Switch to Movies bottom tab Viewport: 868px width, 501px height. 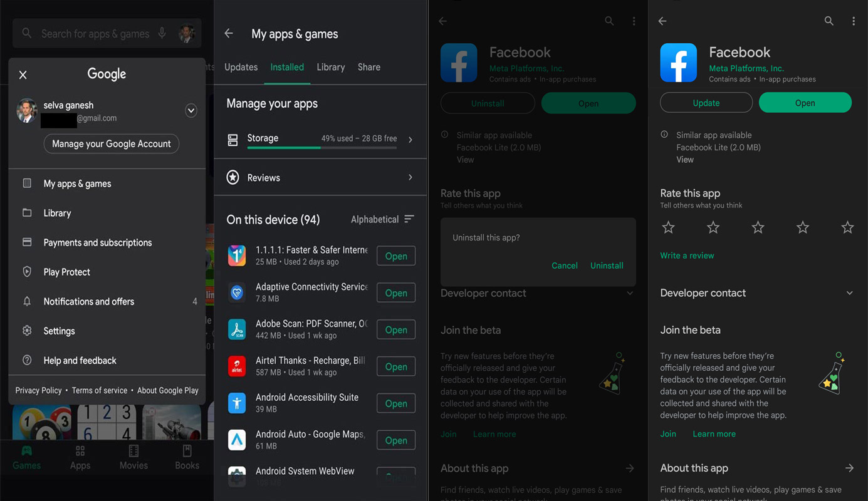coord(133,458)
